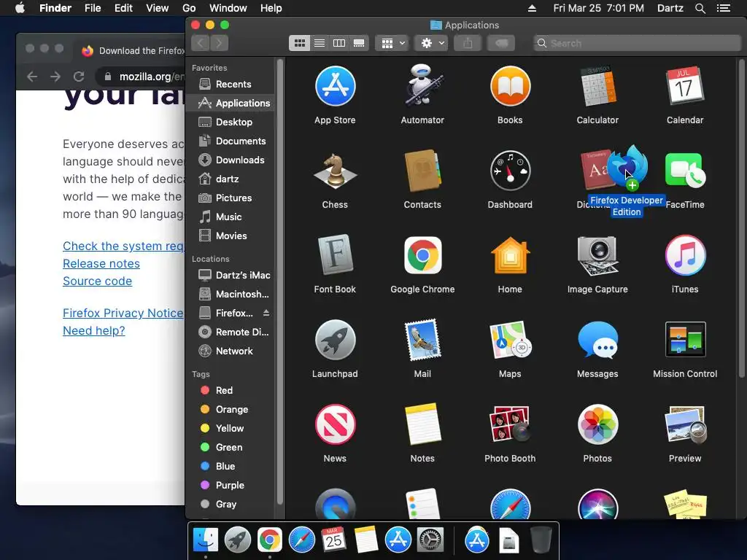Open Trash in the Dock
The height and width of the screenshot is (560, 747).
coord(541,540)
